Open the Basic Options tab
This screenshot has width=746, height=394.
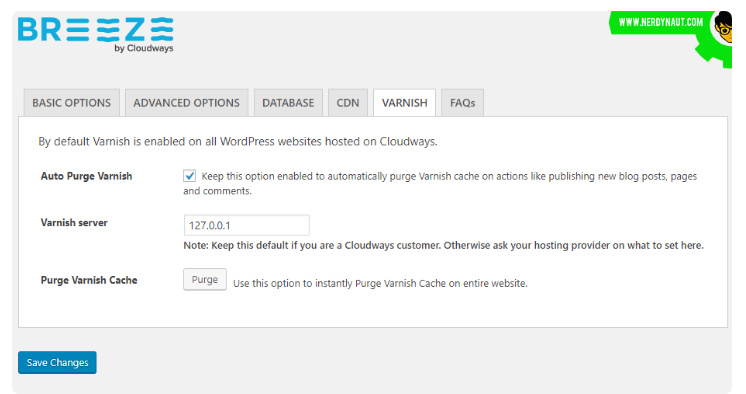pyautogui.click(x=71, y=103)
